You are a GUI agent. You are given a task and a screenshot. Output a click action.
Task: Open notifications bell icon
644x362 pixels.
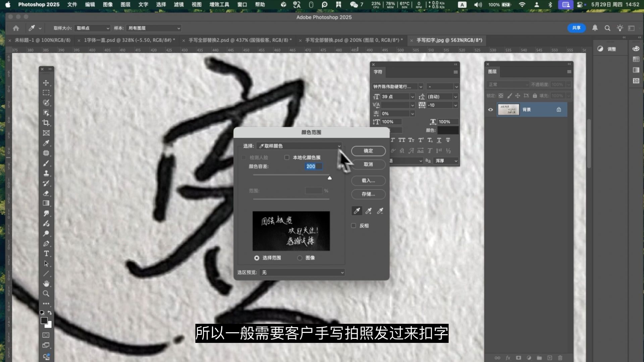point(595,28)
